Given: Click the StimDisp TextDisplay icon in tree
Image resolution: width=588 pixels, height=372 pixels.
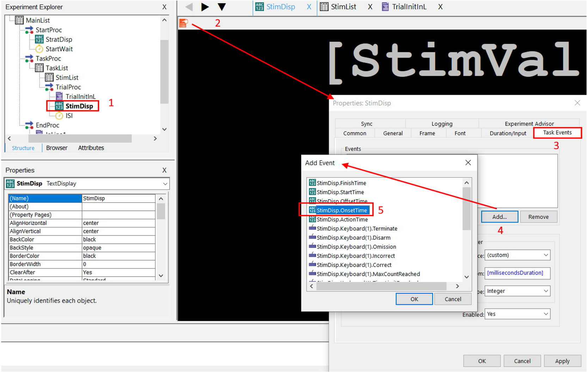Looking at the screenshot, I should pyautogui.click(x=59, y=106).
